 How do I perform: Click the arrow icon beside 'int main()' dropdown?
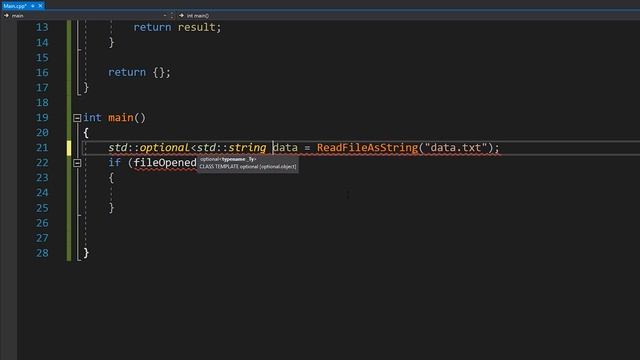[181, 16]
